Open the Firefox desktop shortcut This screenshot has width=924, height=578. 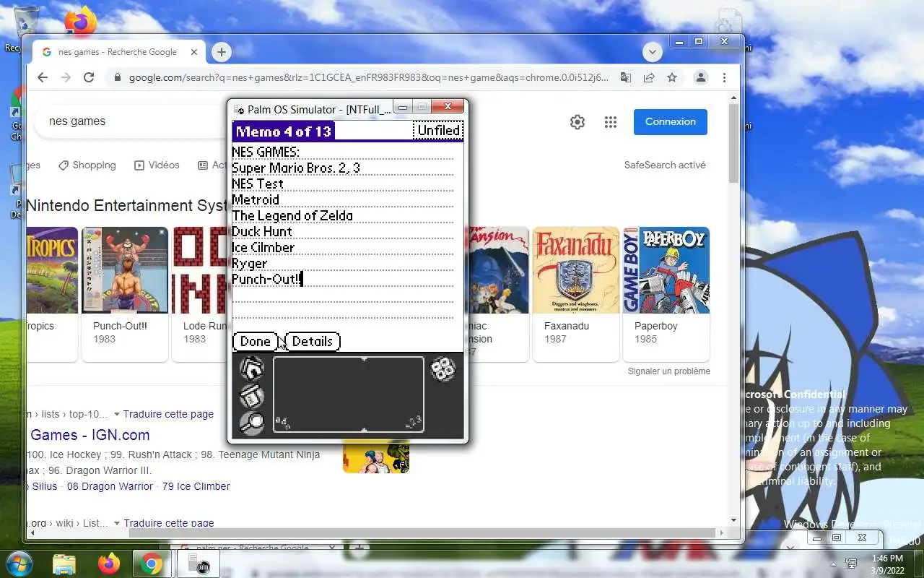tap(81, 22)
